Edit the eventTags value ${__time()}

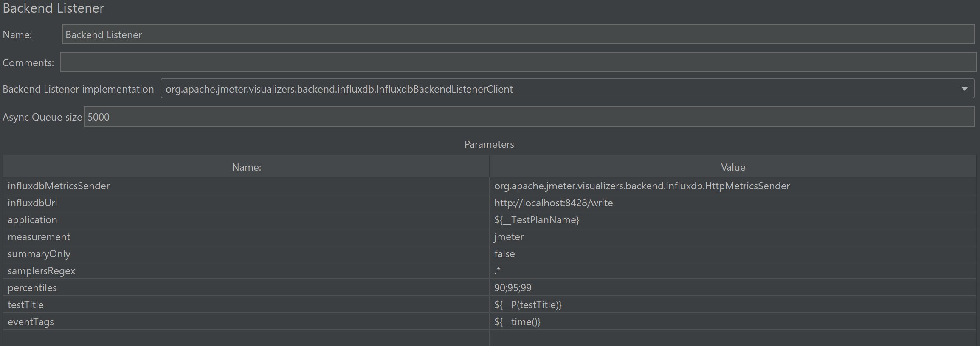517,322
